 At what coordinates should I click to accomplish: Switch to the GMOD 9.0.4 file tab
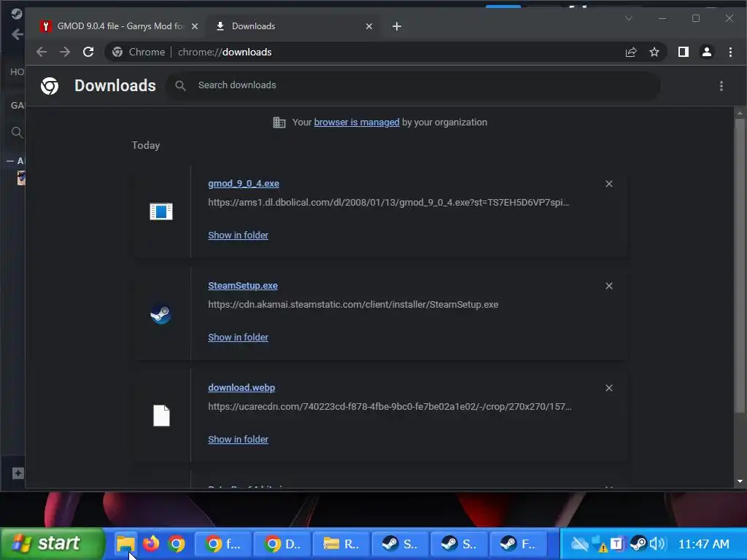120,26
